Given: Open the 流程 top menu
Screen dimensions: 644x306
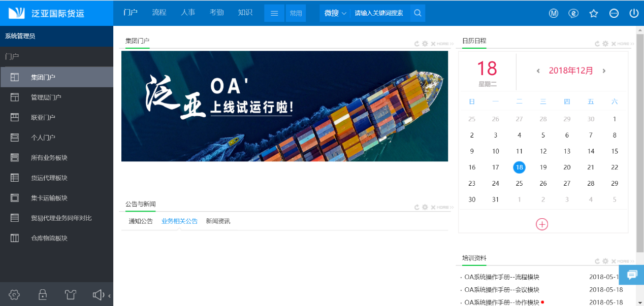Looking at the screenshot, I should point(159,13).
